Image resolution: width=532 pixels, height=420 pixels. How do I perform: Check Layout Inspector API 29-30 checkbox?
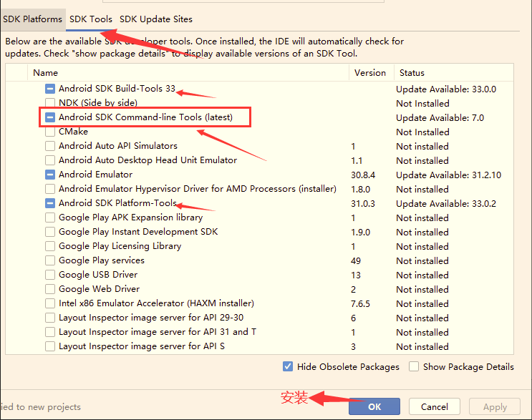pos(50,318)
